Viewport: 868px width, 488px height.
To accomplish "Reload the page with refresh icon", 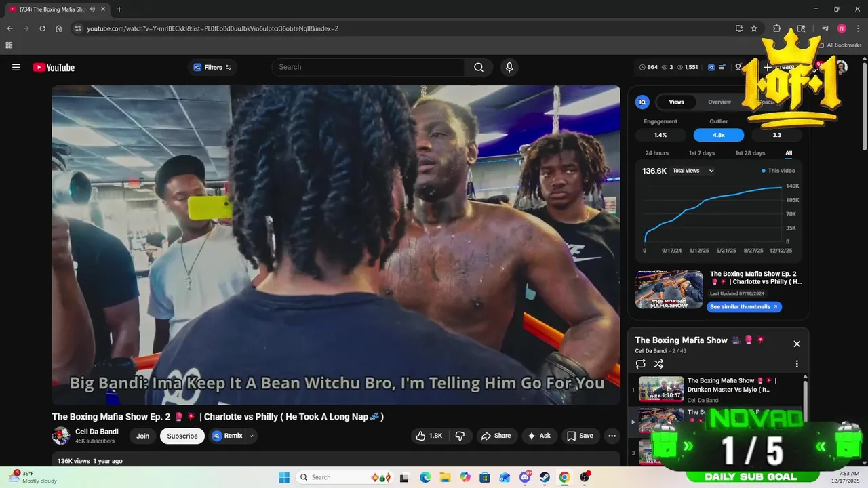I will pyautogui.click(x=42, y=28).
